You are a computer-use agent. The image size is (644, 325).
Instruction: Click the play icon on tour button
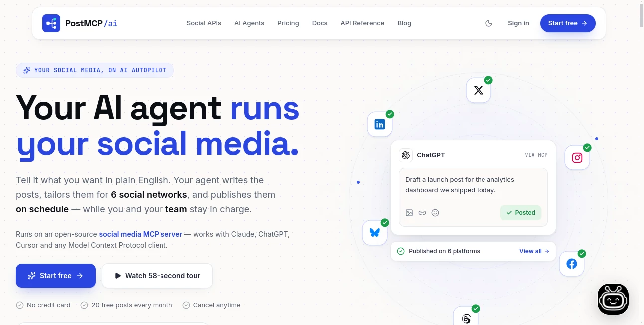[x=118, y=276]
